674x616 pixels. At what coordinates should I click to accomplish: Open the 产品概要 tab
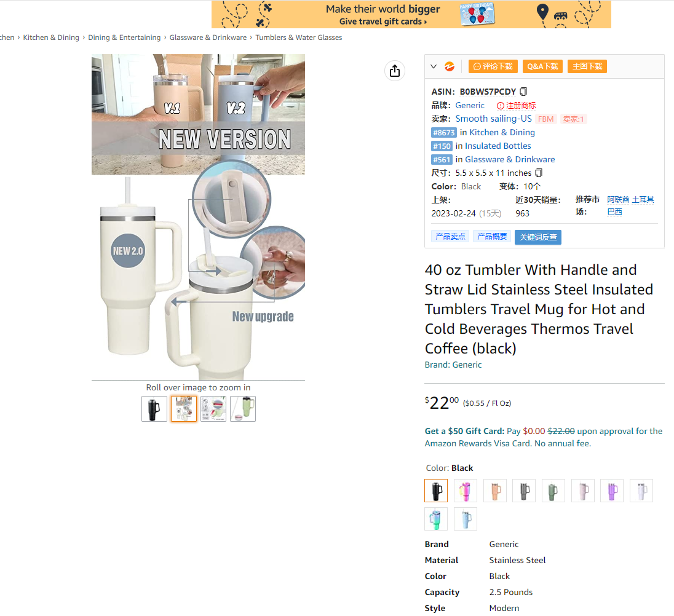coord(492,236)
